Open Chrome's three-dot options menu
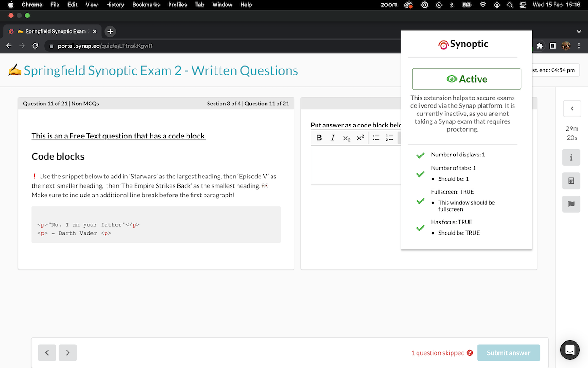This screenshot has height=368, width=588. 579,46
